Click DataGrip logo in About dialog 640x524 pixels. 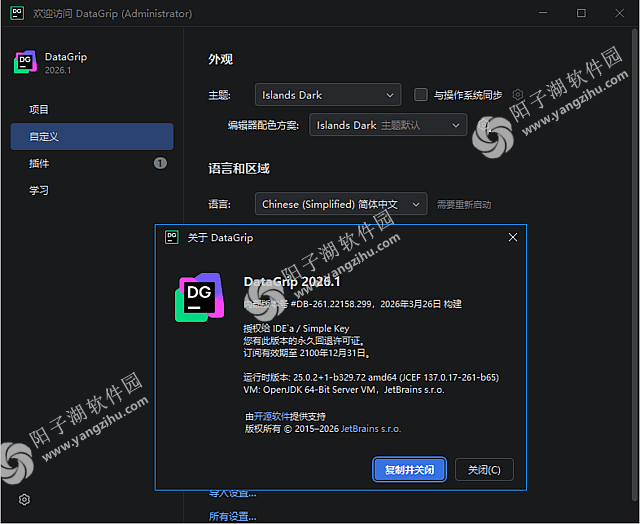(x=200, y=297)
